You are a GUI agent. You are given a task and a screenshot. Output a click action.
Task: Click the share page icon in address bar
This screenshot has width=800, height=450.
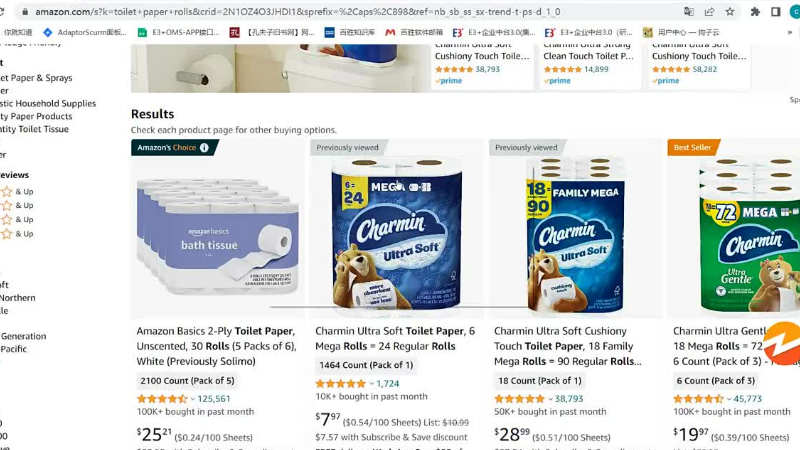[x=709, y=12]
